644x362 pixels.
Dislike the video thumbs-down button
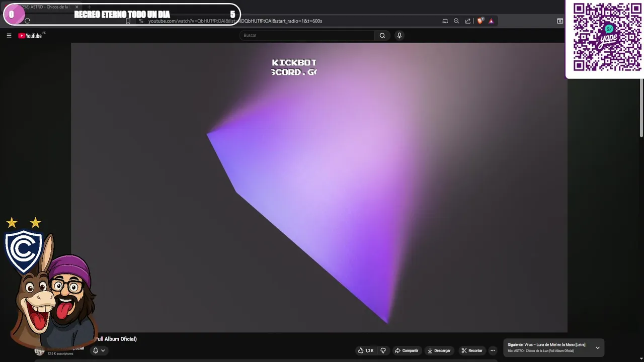(383, 350)
